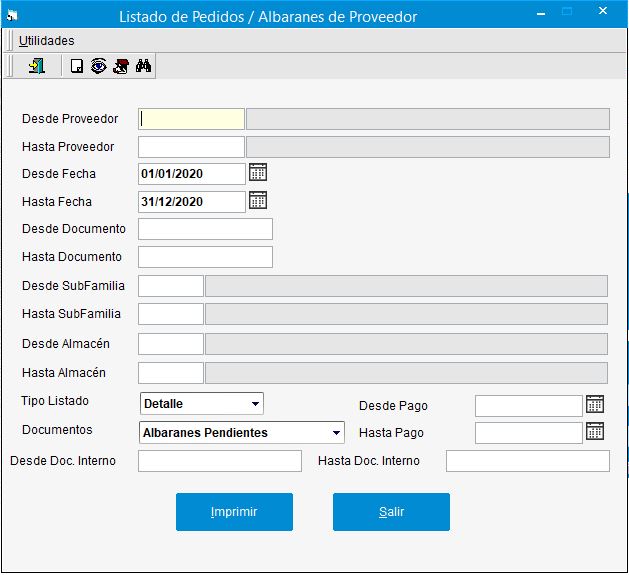Image resolution: width=629 pixels, height=575 pixels.
Task: Click the binoculars search toolbar icon
Action: tap(143, 66)
